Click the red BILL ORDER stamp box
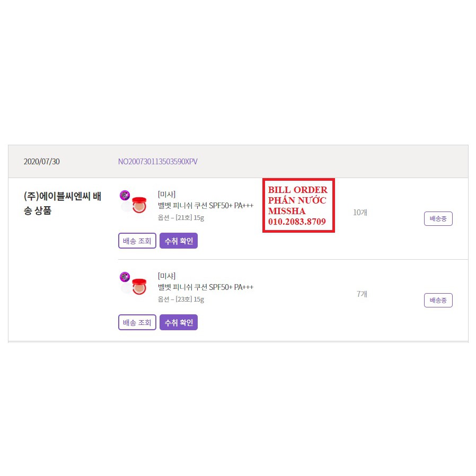 tap(299, 206)
